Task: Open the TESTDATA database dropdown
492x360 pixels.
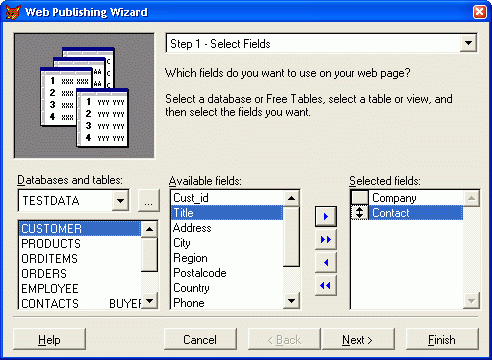Action: pos(120,201)
